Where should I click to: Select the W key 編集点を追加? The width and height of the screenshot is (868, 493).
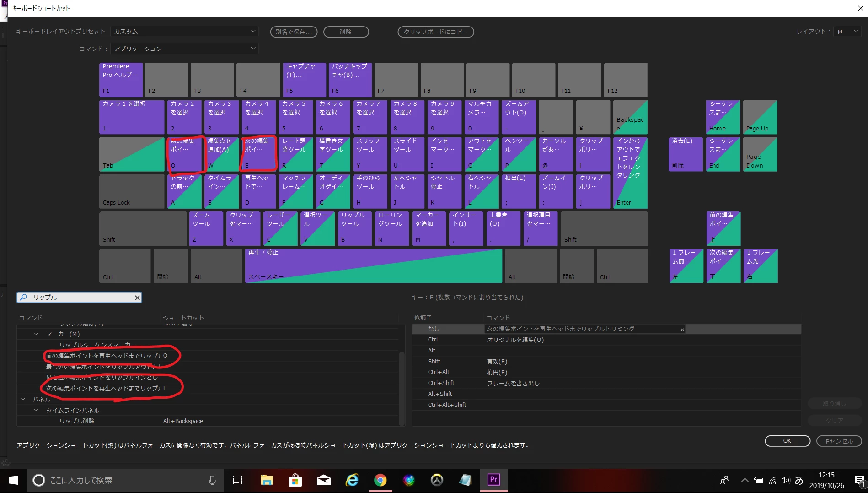coord(221,154)
